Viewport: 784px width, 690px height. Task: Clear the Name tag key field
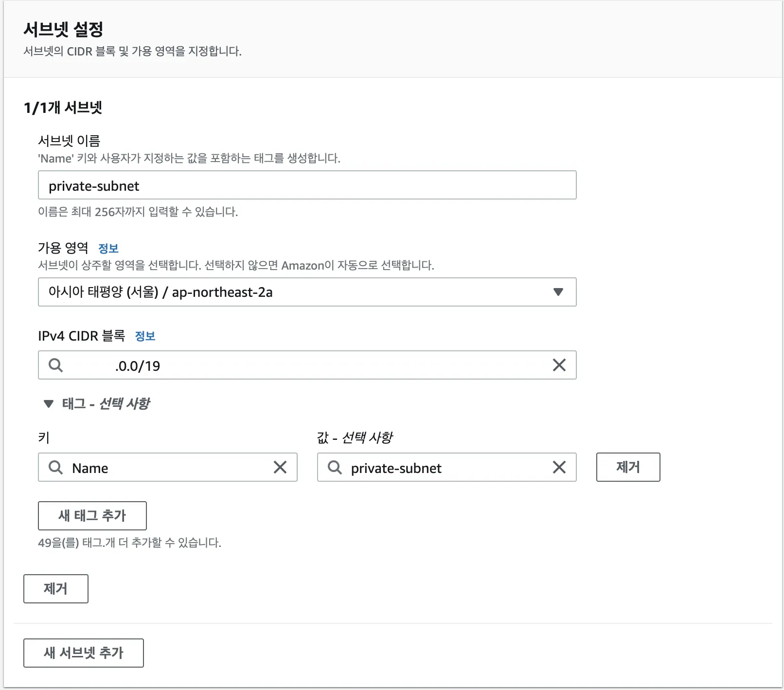280,467
